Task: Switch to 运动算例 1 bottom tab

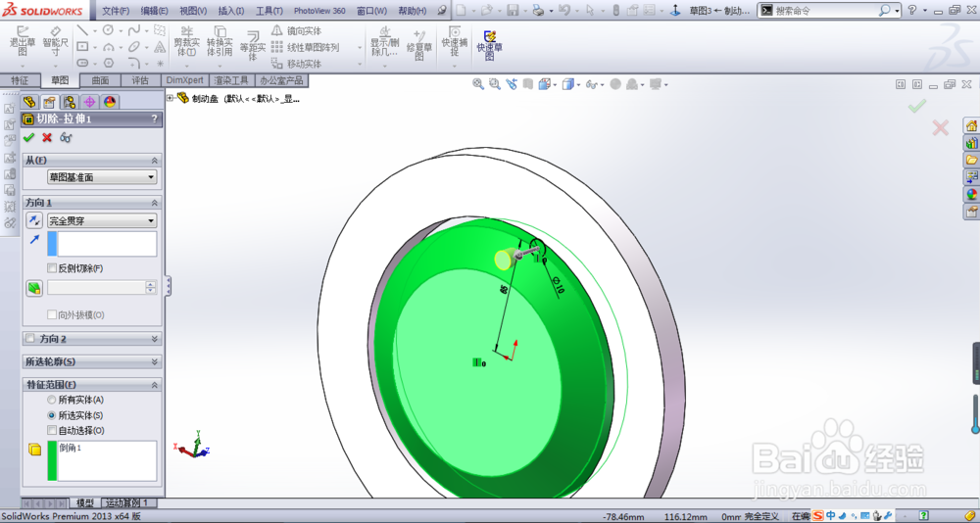Action: coord(126,503)
